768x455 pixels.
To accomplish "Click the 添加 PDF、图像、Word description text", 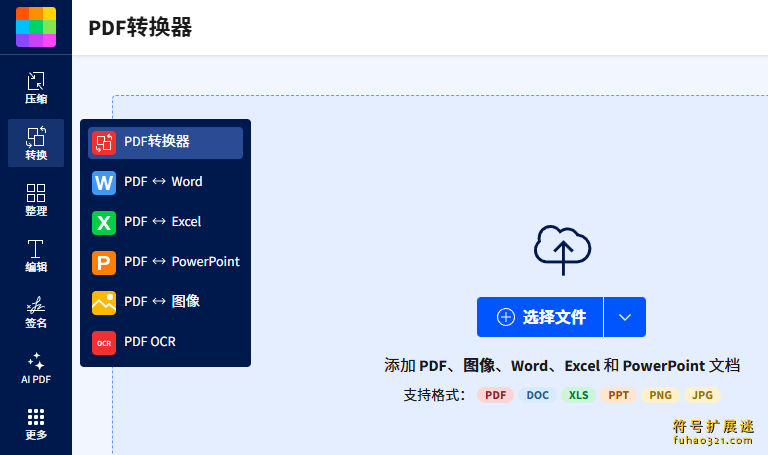I will [x=562, y=366].
